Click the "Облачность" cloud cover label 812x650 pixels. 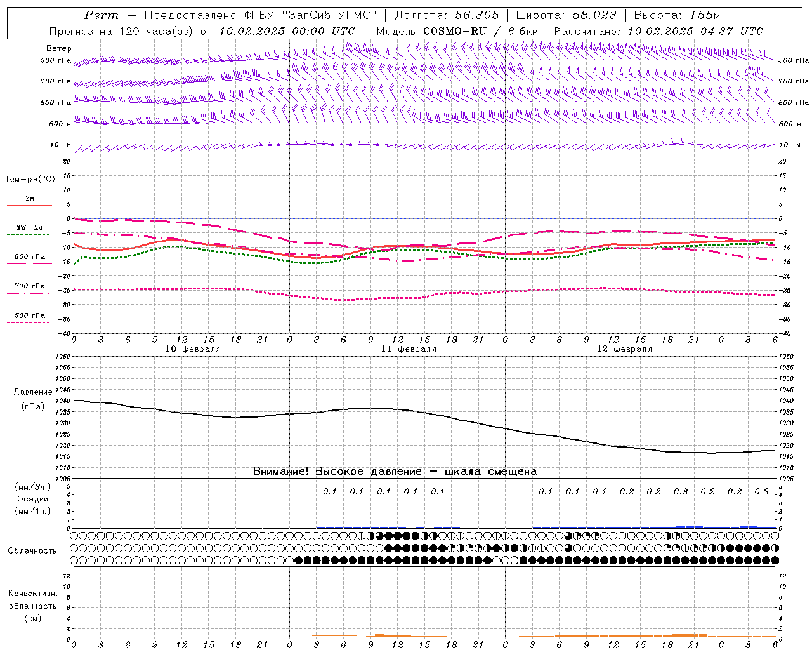point(32,551)
